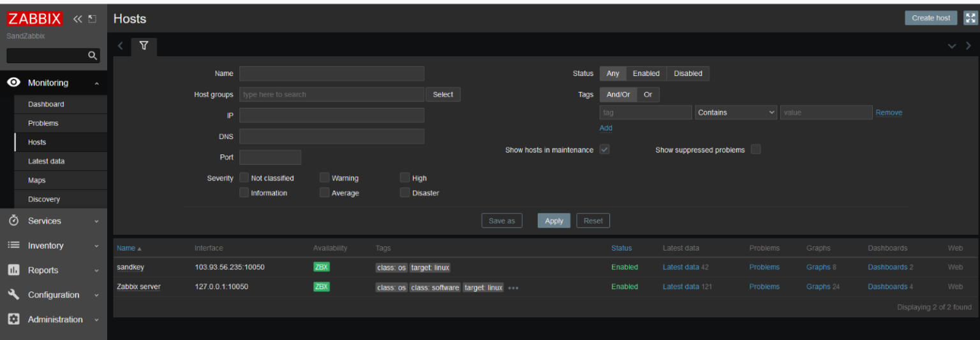Expand the Administration menu section
Image resolution: width=980 pixels, height=340 pixels.
point(55,320)
